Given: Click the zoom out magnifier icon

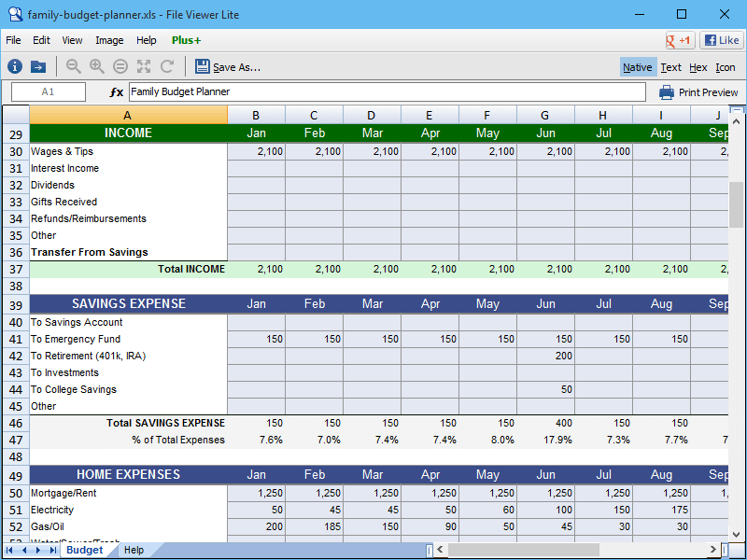Looking at the screenshot, I should tap(74, 66).
